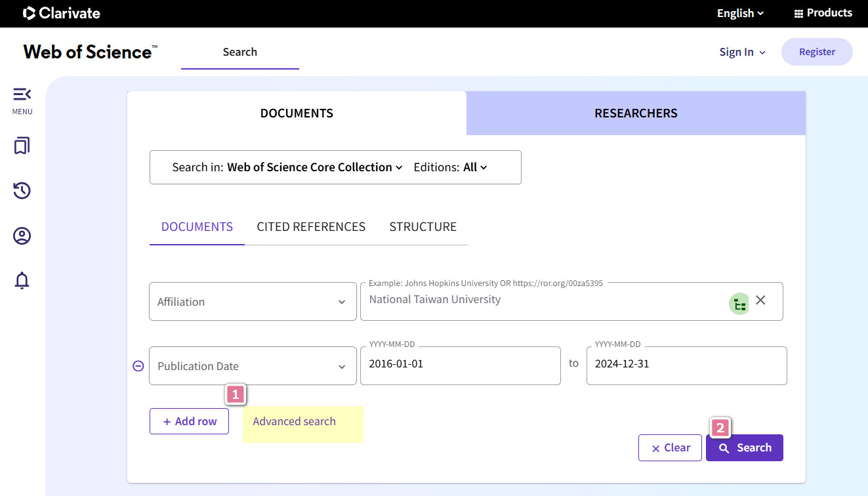
Task: Select the CITED REFERENCES tab
Action: pyautogui.click(x=311, y=227)
